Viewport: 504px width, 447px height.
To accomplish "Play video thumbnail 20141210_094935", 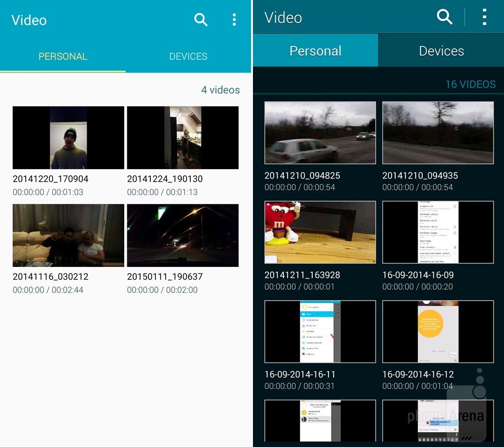I will click(x=438, y=133).
